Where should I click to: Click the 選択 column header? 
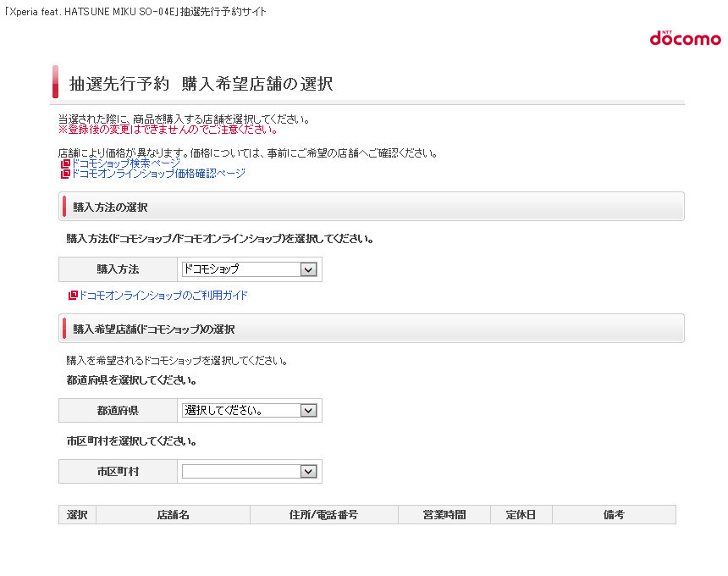coord(77,515)
